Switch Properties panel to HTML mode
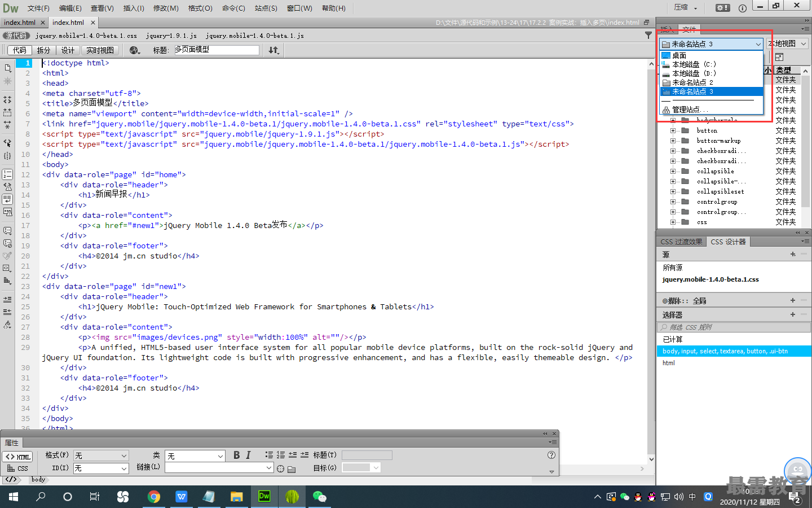 [x=17, y=457]
